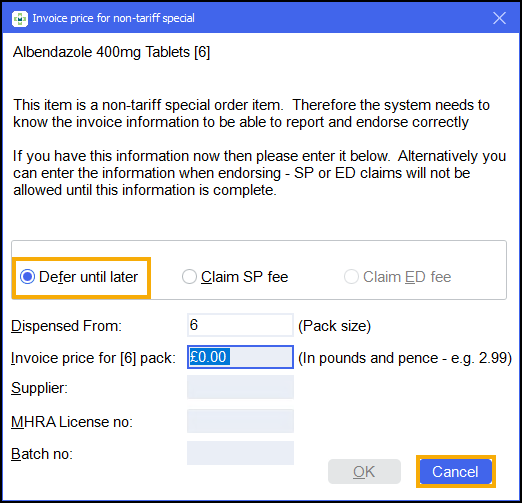Click the 'Invoice price for non-tariff special' title
522x503 pixels.
tap(113, 18)
